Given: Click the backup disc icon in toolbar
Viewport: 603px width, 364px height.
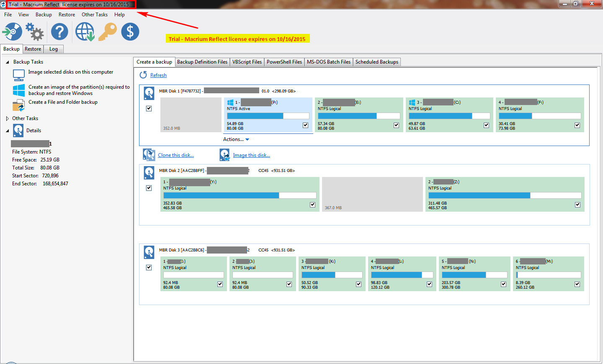Looking at the screenshot, I should click(x=12, y=32).
